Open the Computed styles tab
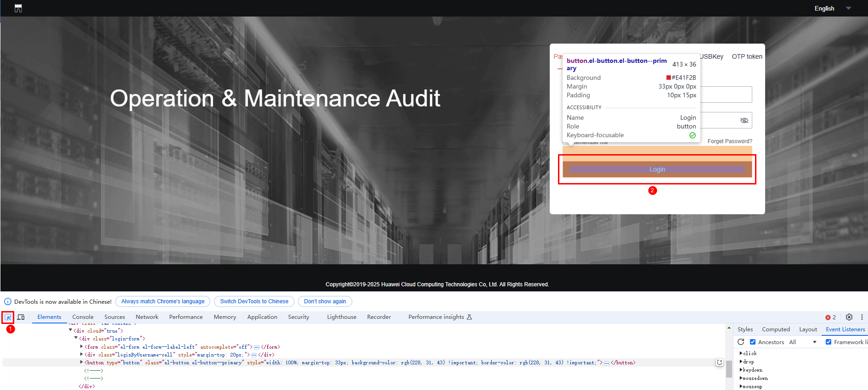Screen dimensions: 868x390 [776, 329]
